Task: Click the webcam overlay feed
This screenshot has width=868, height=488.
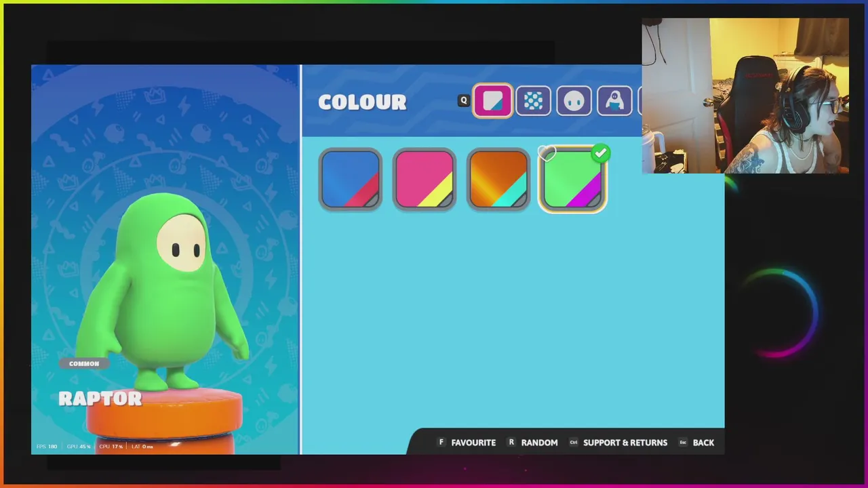Action: click(x=745, y=96)
